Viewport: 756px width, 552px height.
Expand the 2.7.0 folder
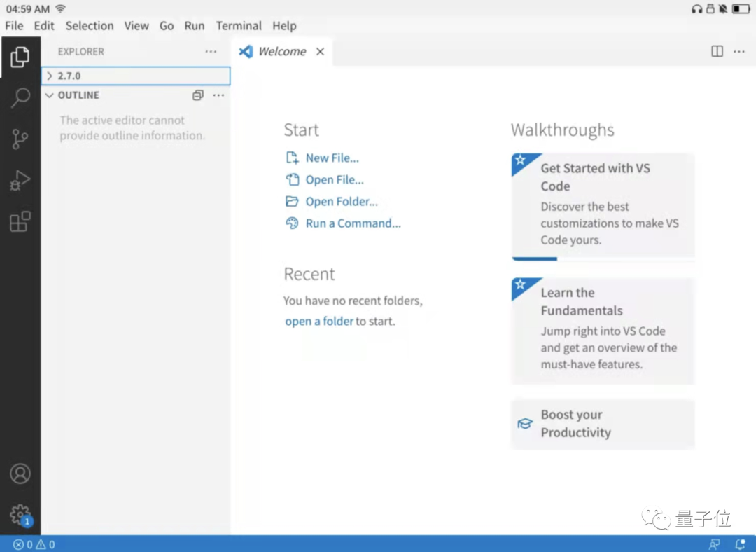pyautogui.click(x=136, y=76)
